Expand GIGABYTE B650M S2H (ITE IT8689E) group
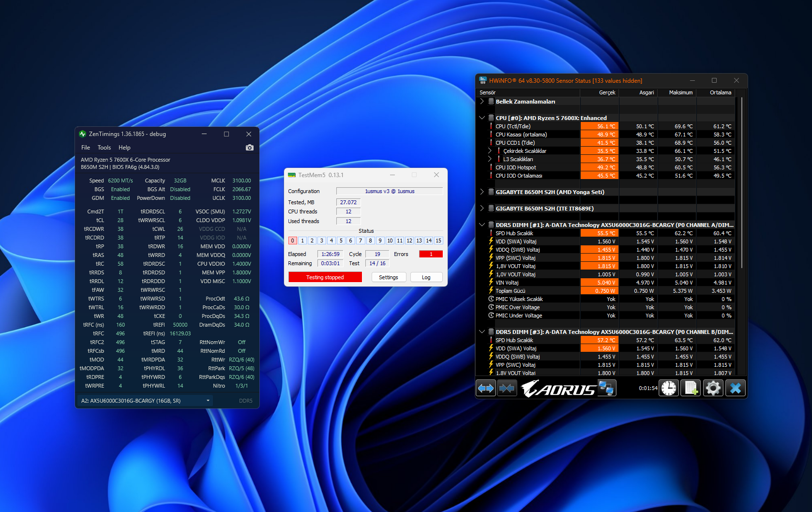This screenshot has height=512, width=812. pos(482,209)
